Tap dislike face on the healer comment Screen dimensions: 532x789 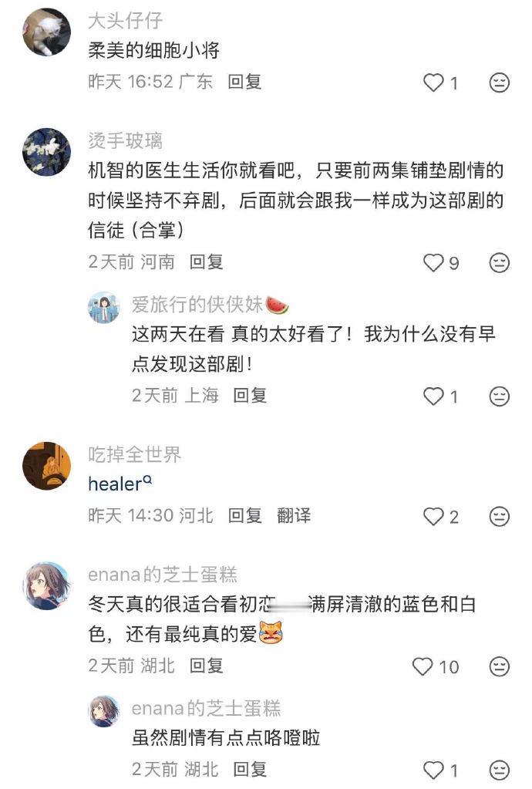(x=500, y=516)
